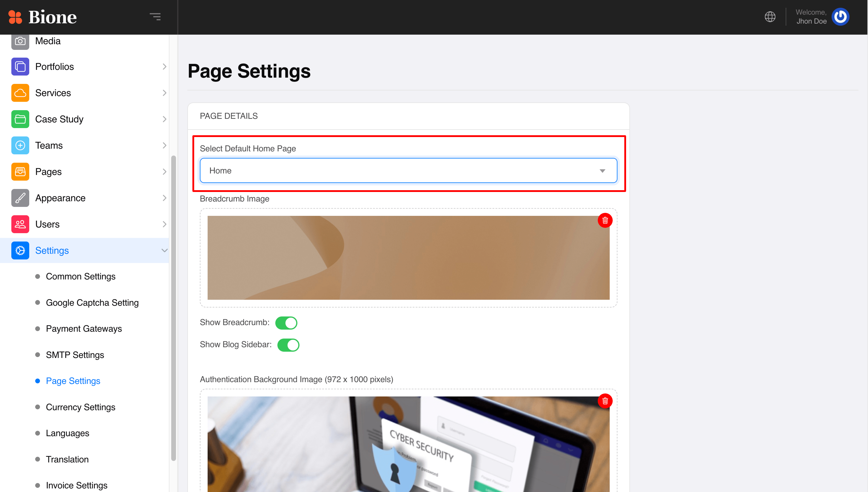Click the Breadcrumb Image label
This screenshot has width=868, height=492.
(235, 199)
